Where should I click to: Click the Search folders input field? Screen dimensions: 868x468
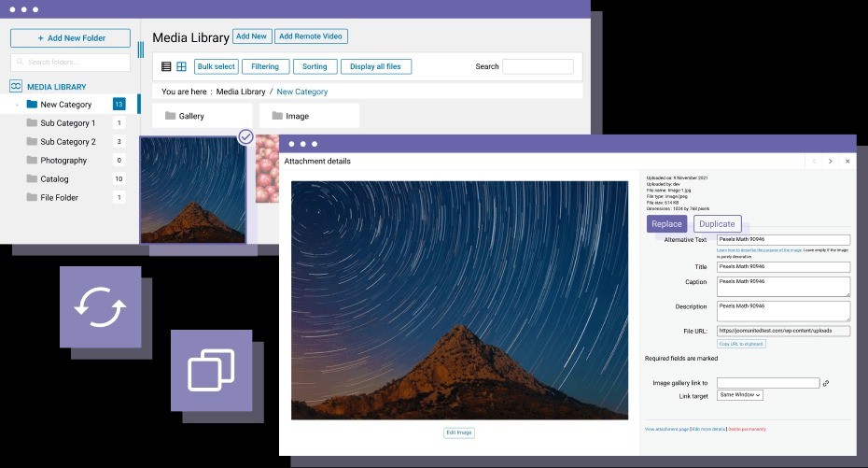click(71, 63)
